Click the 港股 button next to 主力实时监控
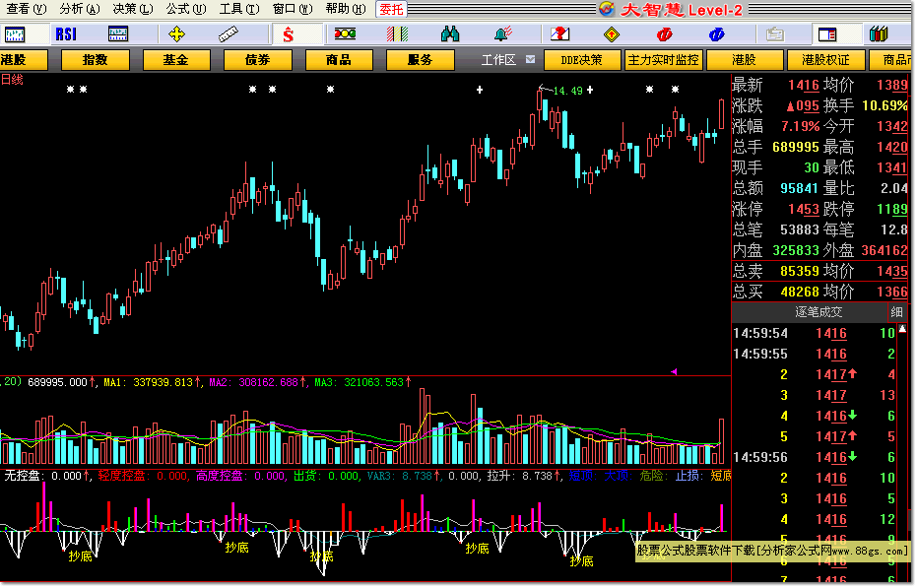This screenshot has width=918, height=588. point(745,60)
